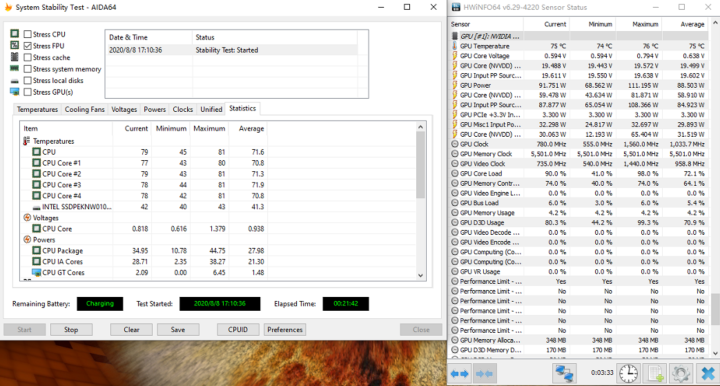Select the GPU Bus Load row
Image resolution: width=720 pixels, height=386 pixels.
click(x=579, y=203)
